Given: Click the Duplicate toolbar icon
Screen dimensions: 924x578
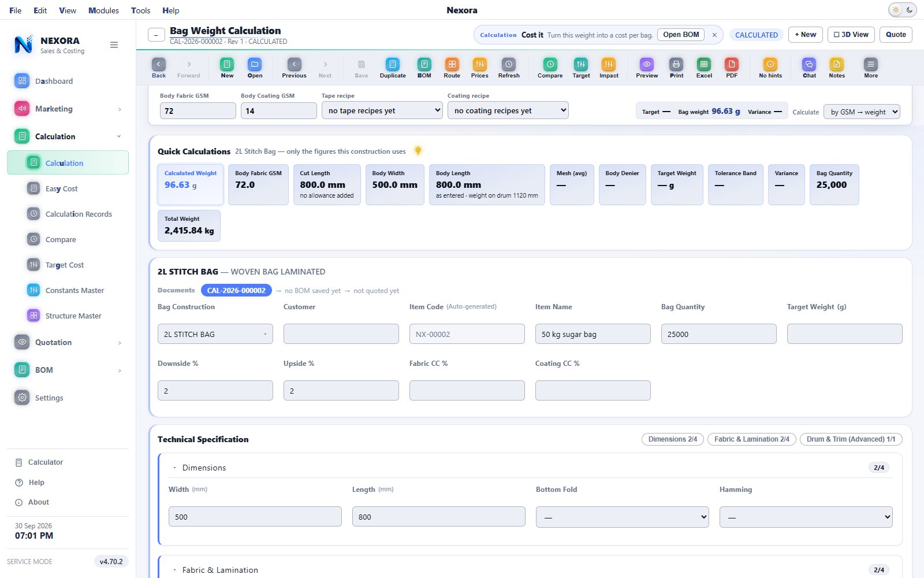Looking at the screenshot, I should click(393, 68).
